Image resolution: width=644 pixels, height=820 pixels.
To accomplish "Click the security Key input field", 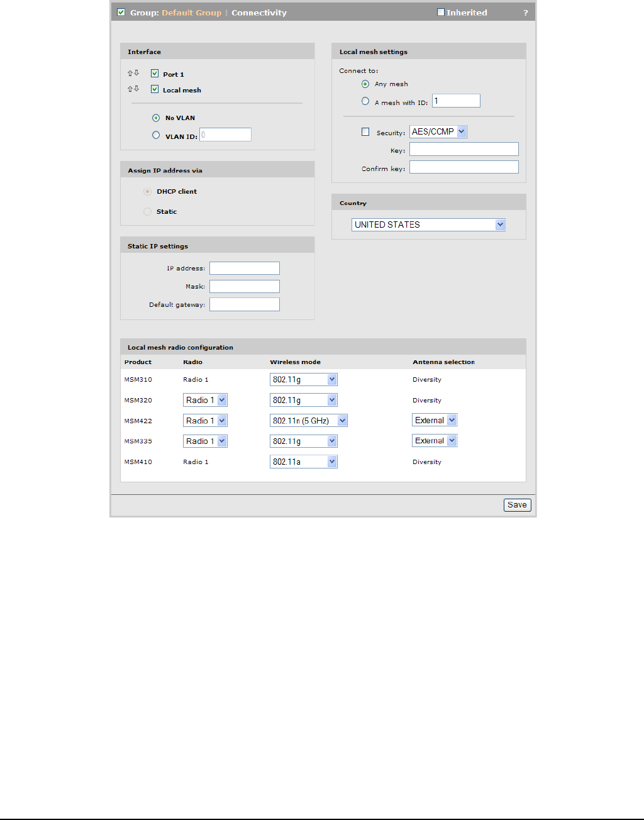I will [464, 149].
